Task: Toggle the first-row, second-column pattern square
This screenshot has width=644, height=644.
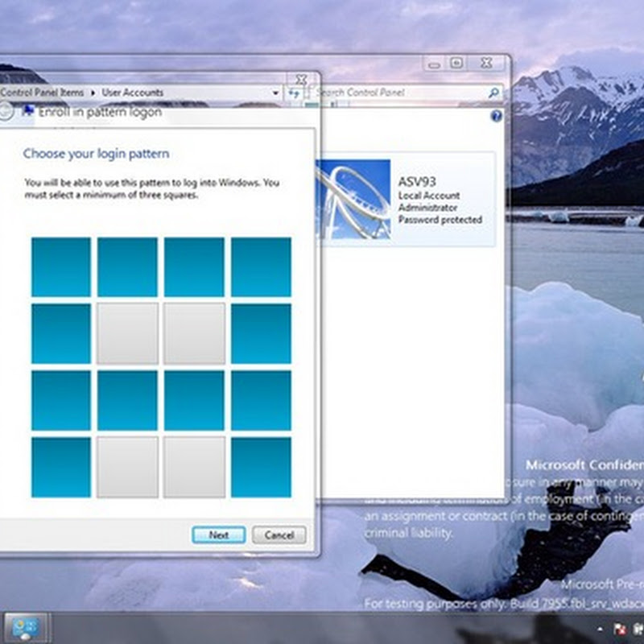Action: tap(127, 267)
